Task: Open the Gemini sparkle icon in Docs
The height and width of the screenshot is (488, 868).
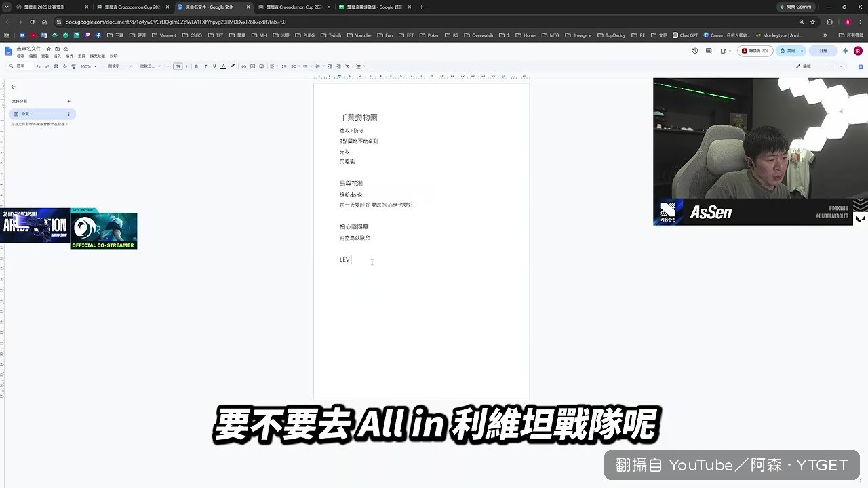Action: click(x=845, y=51)
